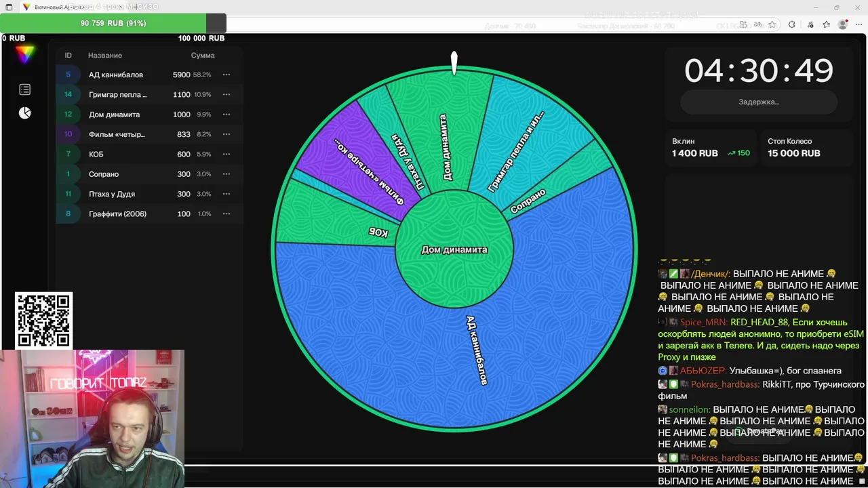Click the Задержка button under the timer

759,102
